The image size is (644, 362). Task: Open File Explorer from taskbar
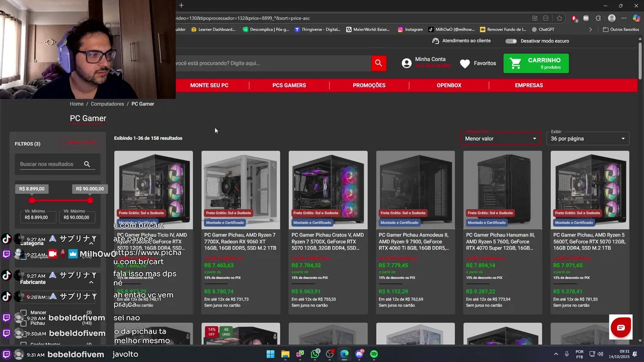pos(285,354)
